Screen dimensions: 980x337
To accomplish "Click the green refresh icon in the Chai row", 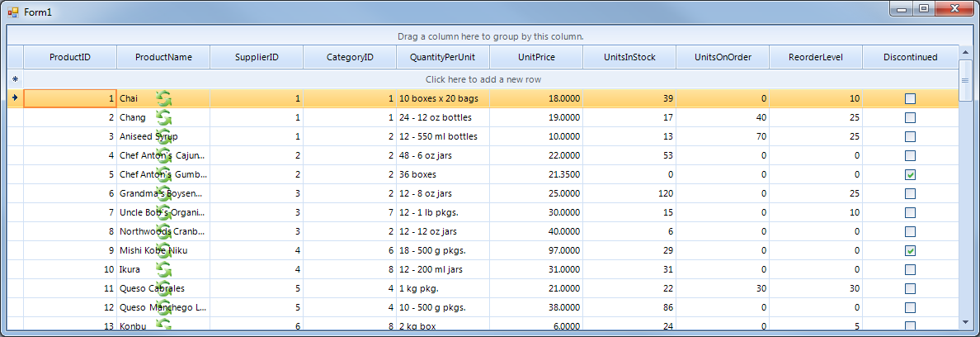I will click(163, 99).
